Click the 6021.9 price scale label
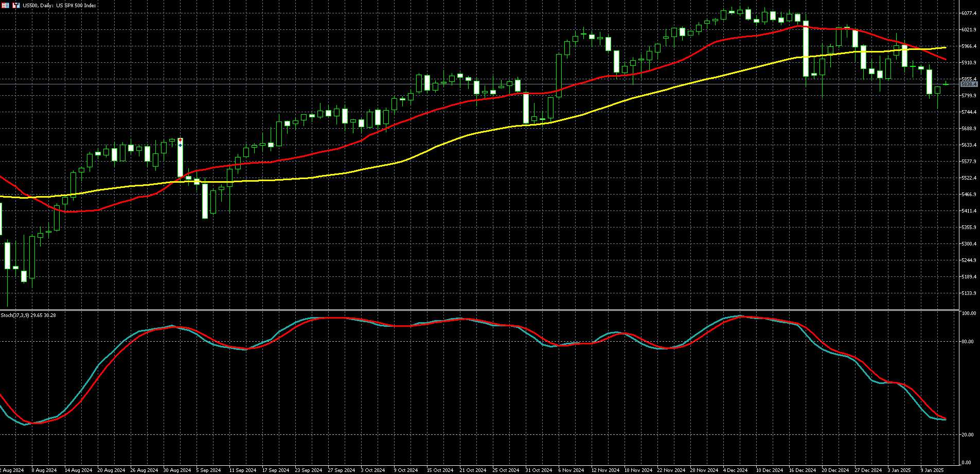Viewport: 980px width, 474px height. coord(969,30)
